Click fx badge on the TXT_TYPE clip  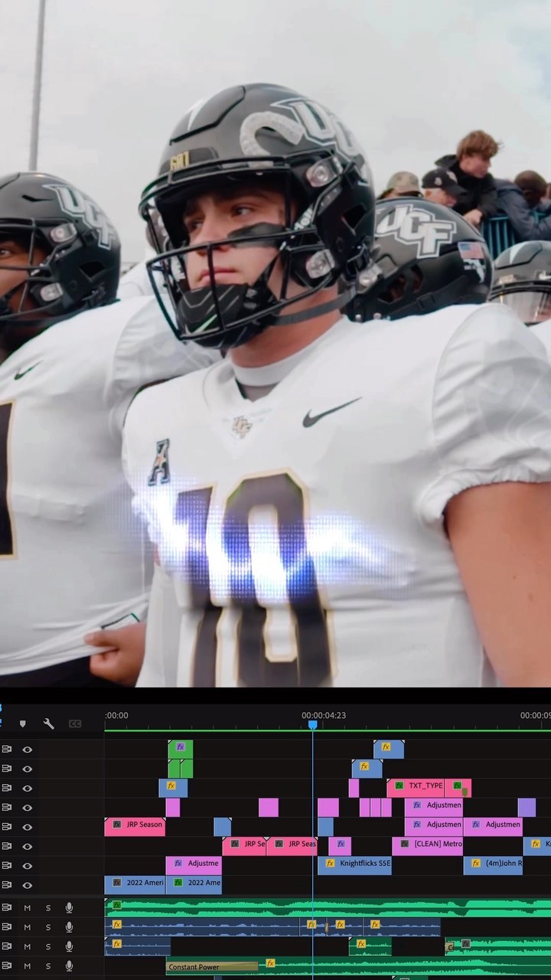pyautogui.click(x=399, y=786)
